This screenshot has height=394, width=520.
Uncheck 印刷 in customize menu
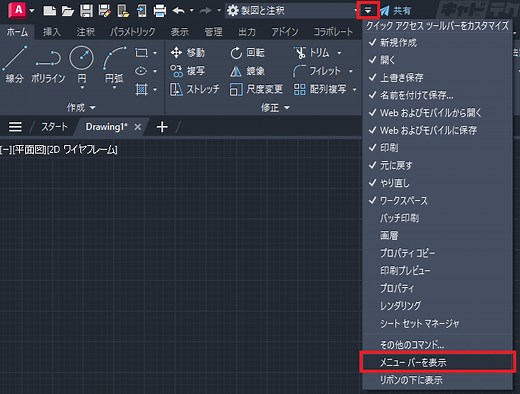coord(437,148)
